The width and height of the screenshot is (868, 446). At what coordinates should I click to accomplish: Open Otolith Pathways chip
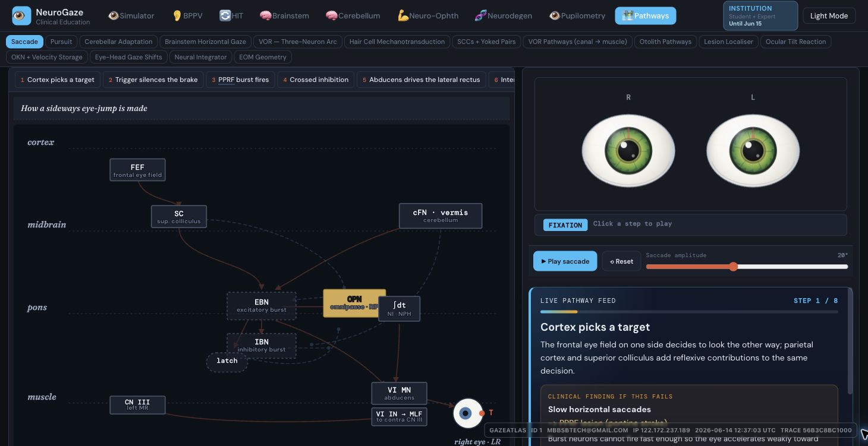(665, 42)
